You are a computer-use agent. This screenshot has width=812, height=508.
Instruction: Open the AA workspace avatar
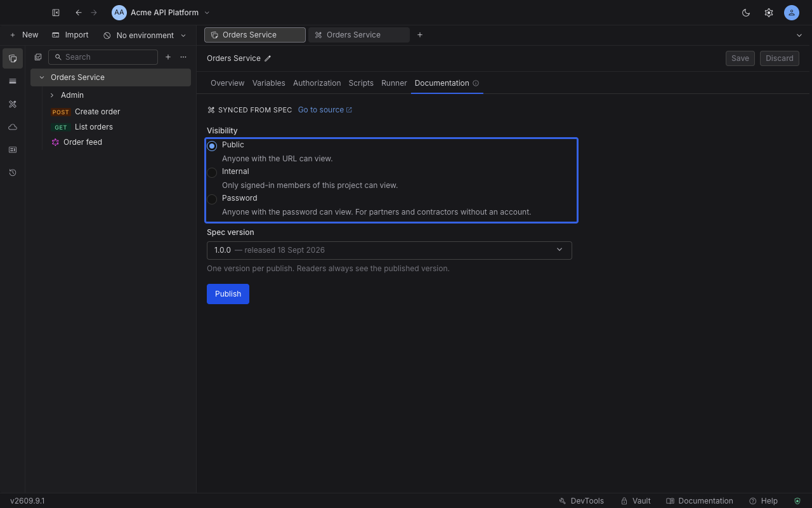click(119, 13)
